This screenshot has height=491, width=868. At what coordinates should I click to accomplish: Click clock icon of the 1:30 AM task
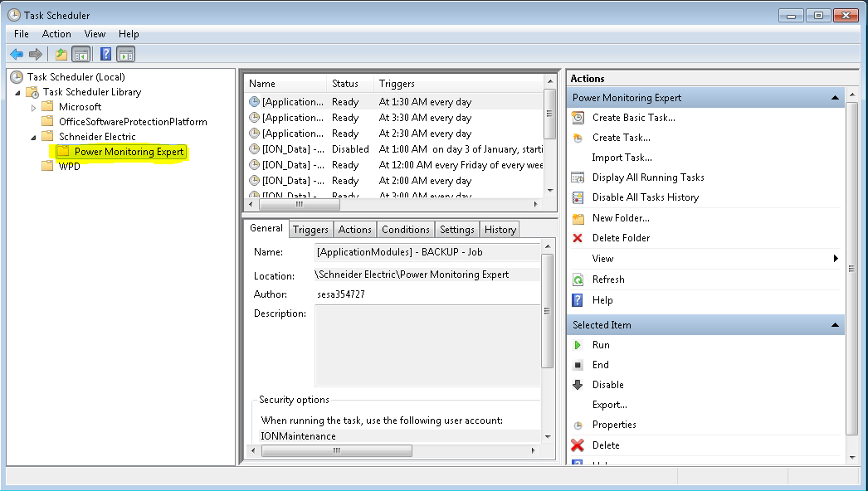[x=254, y=102]
